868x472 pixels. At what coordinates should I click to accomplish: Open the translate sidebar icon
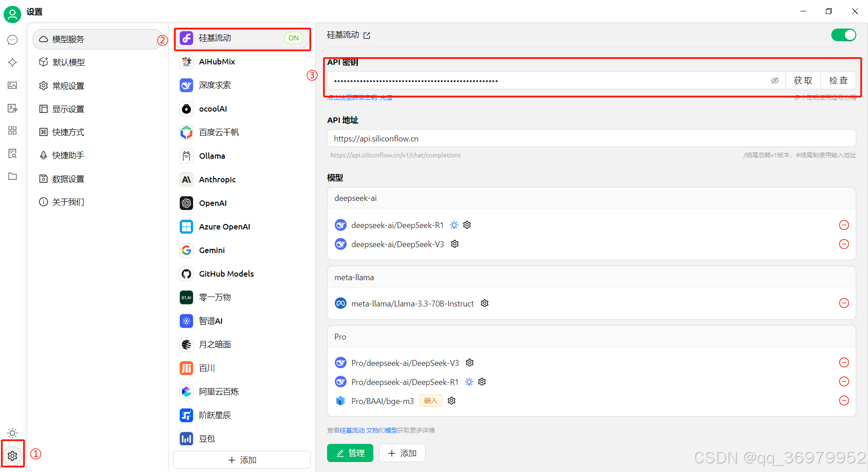pos(12,108)
